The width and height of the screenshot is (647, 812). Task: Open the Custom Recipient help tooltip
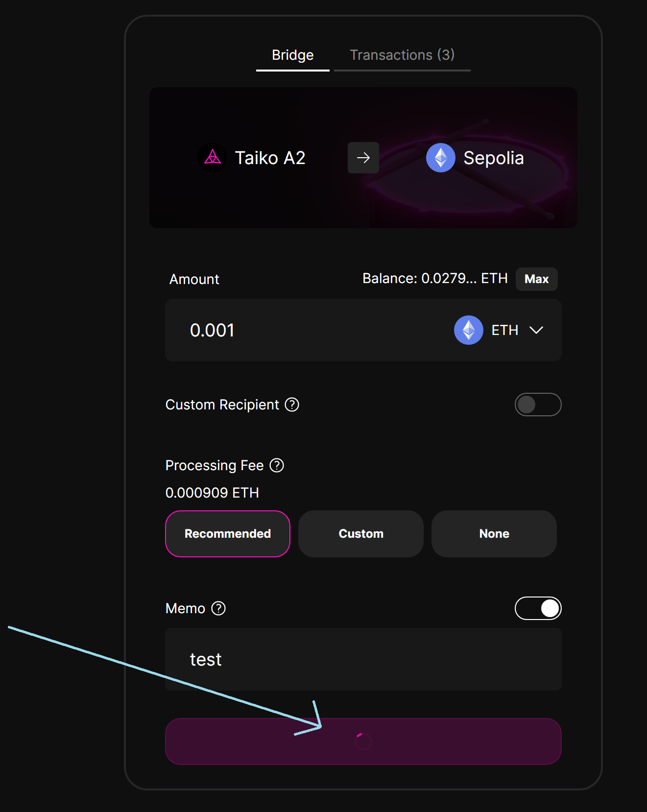291,405
